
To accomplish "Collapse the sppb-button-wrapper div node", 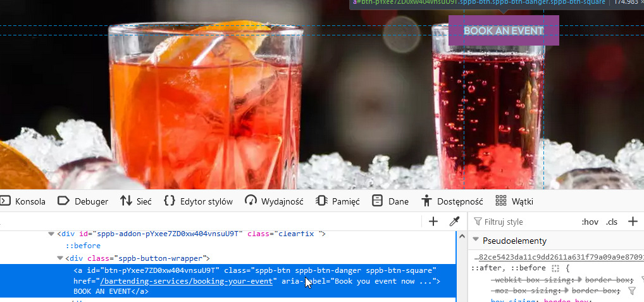I will point(60,258).
